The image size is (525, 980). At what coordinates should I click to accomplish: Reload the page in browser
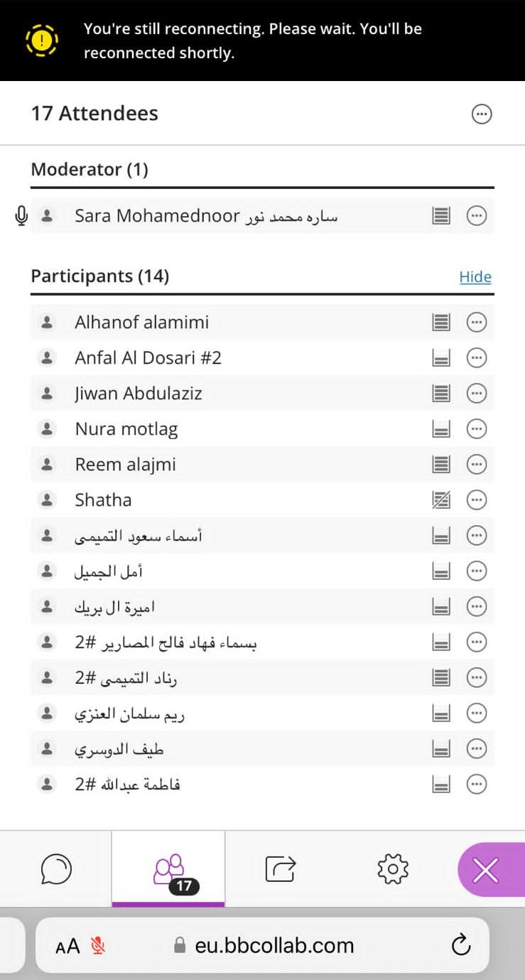[461, 945]
